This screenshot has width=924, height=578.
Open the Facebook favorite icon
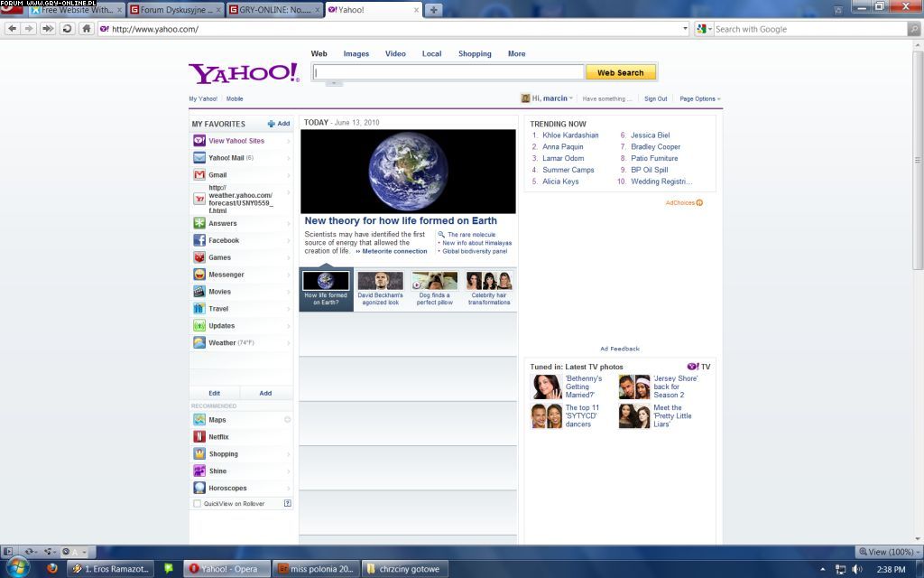199,240
